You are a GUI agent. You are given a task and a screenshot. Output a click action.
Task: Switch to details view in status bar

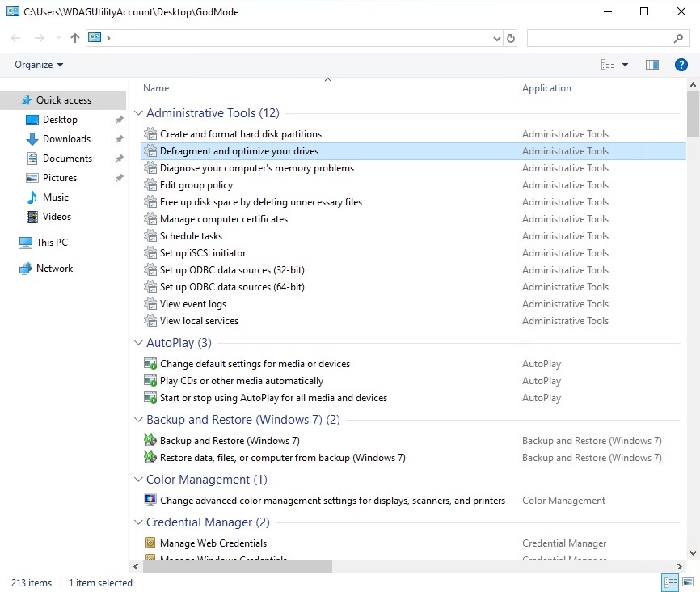tap(670, 582)
